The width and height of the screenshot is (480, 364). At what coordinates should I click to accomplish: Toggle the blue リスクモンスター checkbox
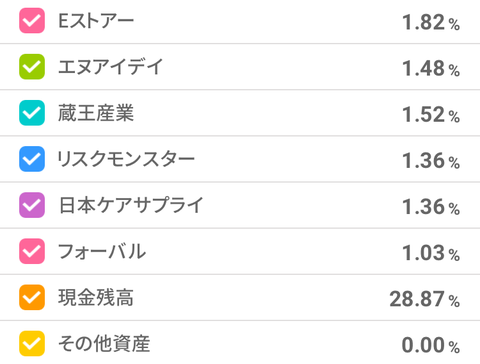(x=32, y=159)
